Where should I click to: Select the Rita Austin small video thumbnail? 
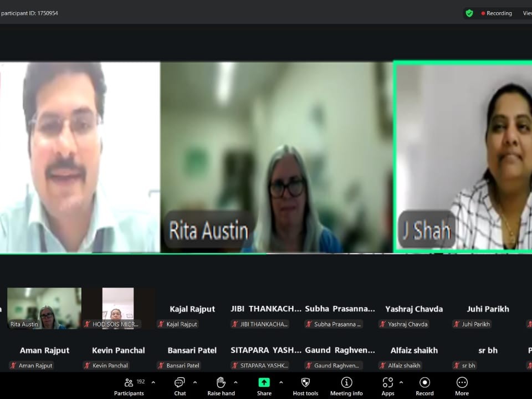pos(44,308)
